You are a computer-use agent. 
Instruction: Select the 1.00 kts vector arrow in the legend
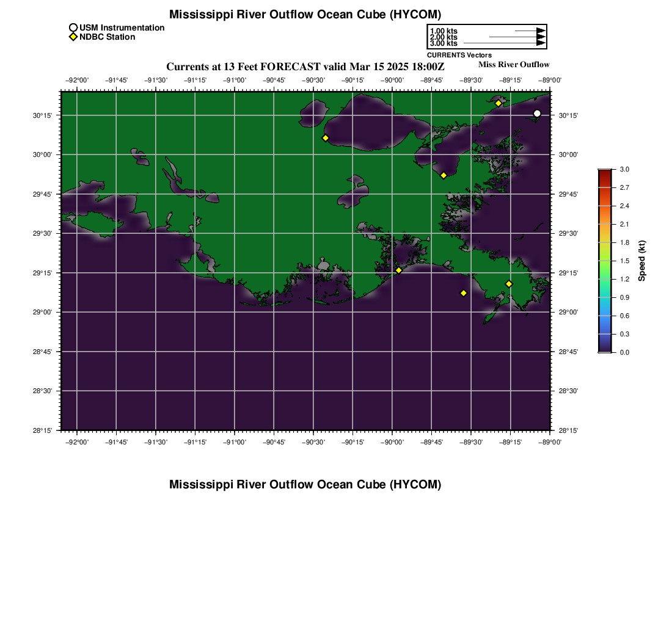530,31
